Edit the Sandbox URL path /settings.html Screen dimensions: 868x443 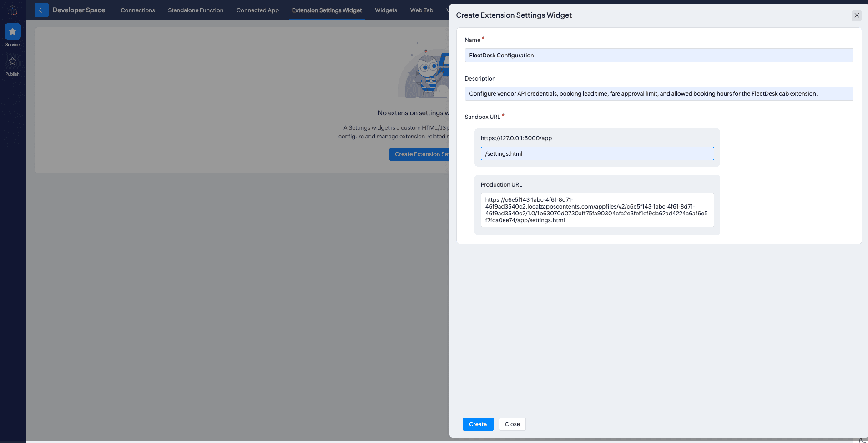point(597,153)
